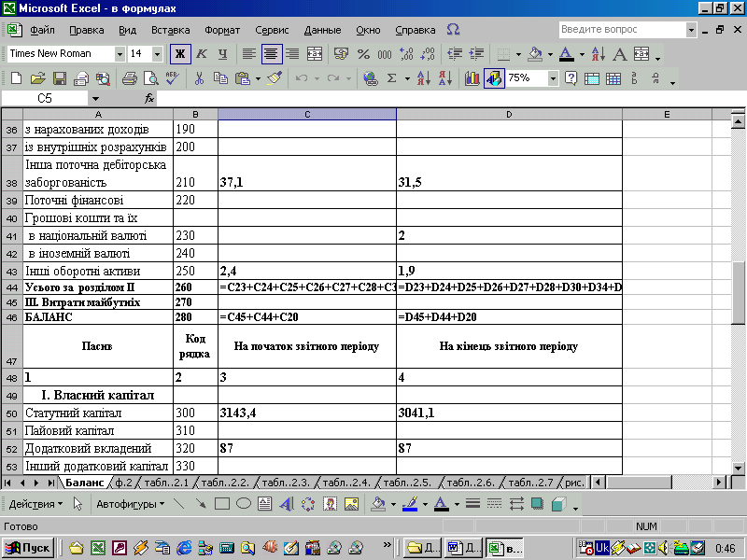This screenshot has width=747, height=560.
Task: Click the fx Insert Function button
Action: click(x=149, y=99)
